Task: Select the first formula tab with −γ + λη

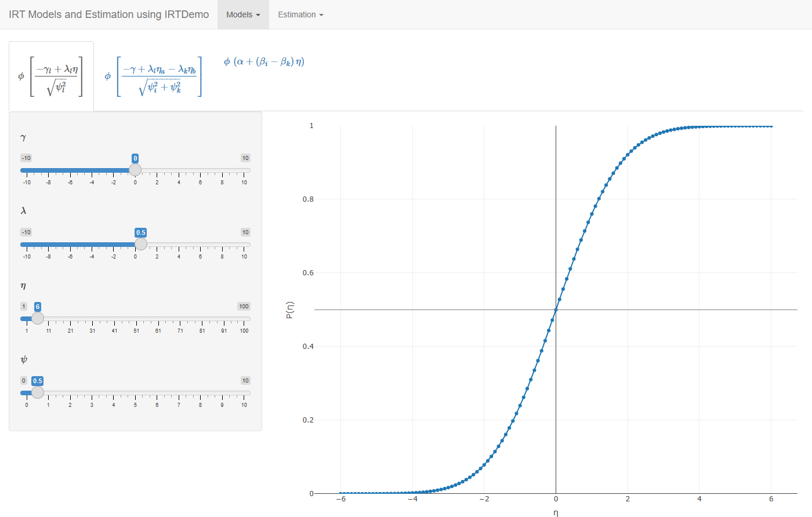Action: (51, 76)
